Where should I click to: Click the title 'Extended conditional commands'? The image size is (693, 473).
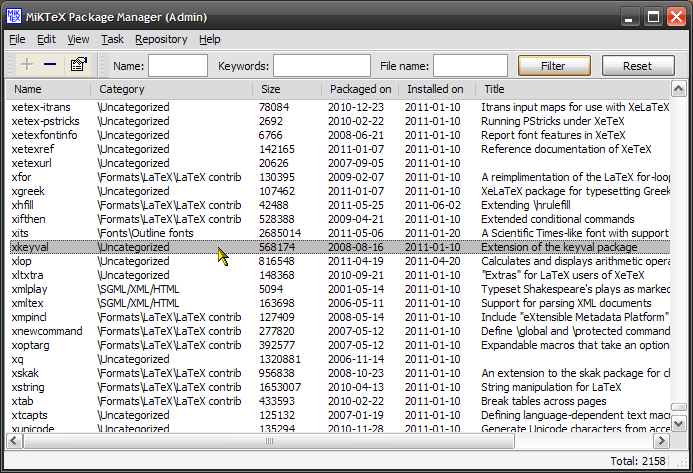558,219
